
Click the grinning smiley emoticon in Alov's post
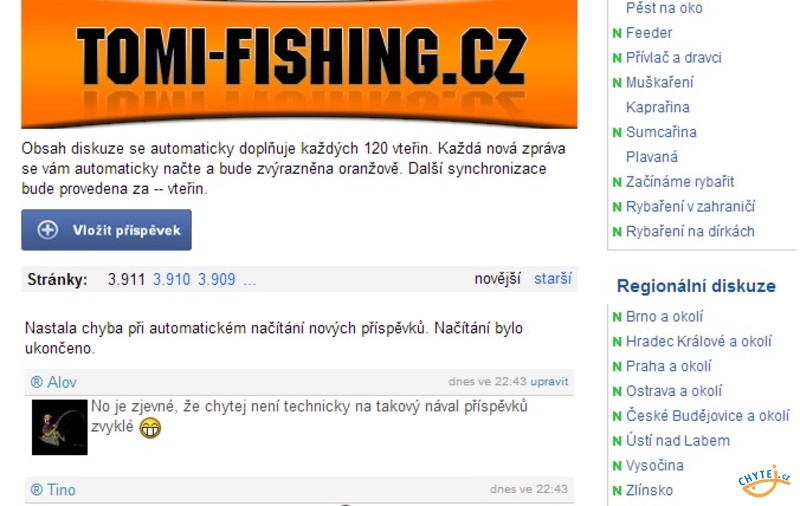pyautogui.click(x=150, y=427)
